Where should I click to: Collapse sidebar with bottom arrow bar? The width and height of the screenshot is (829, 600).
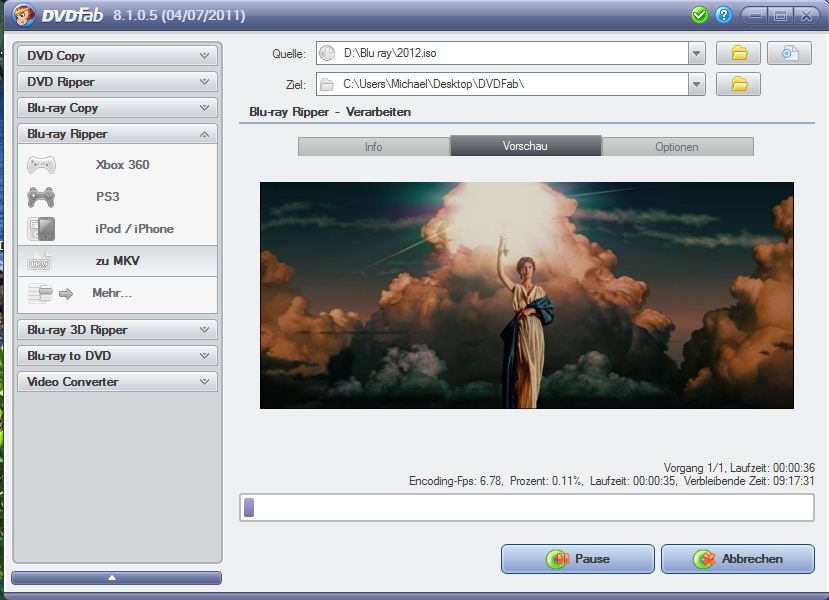click(116, 578)
